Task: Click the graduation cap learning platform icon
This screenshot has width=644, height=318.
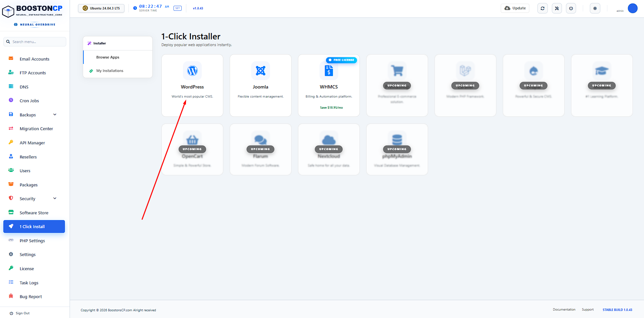Action: [x=602, y=71]
